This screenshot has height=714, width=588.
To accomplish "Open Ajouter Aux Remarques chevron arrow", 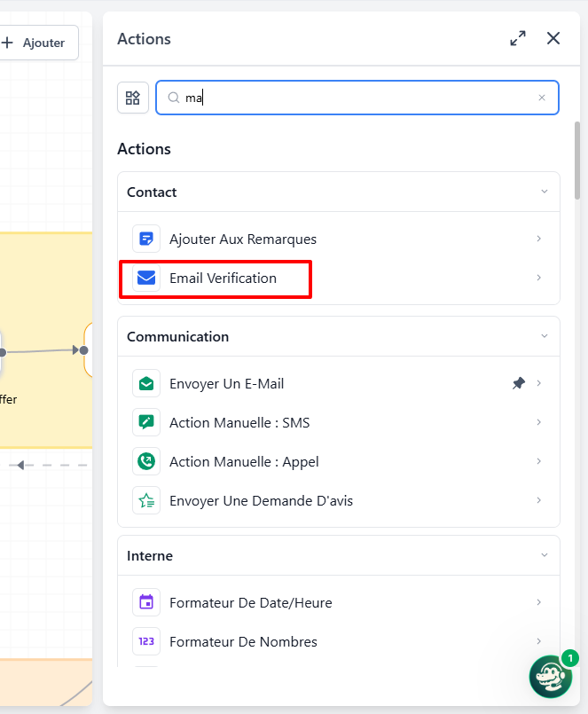I will pos(539,239).
